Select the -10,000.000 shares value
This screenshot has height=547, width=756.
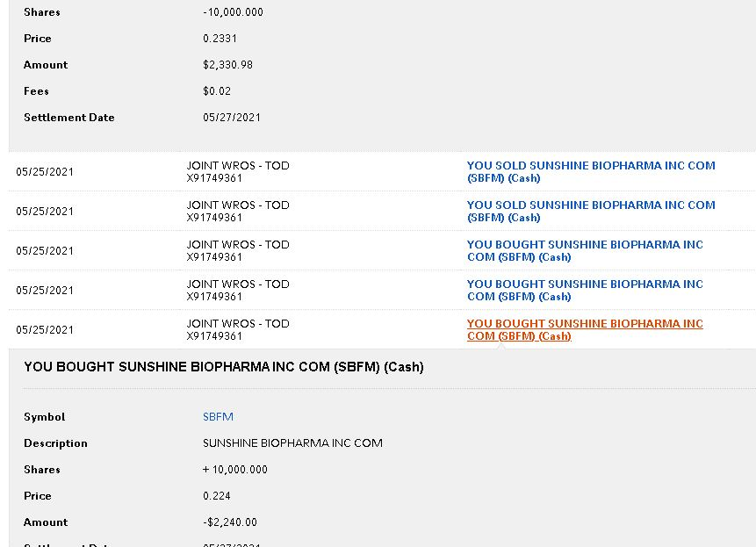[x=233, y=12]
